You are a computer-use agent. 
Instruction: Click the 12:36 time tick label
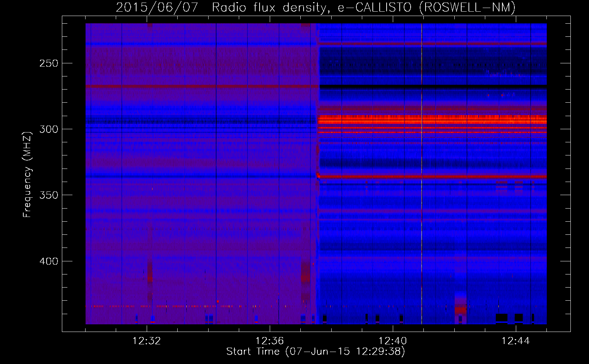click(x=270, y=341)
